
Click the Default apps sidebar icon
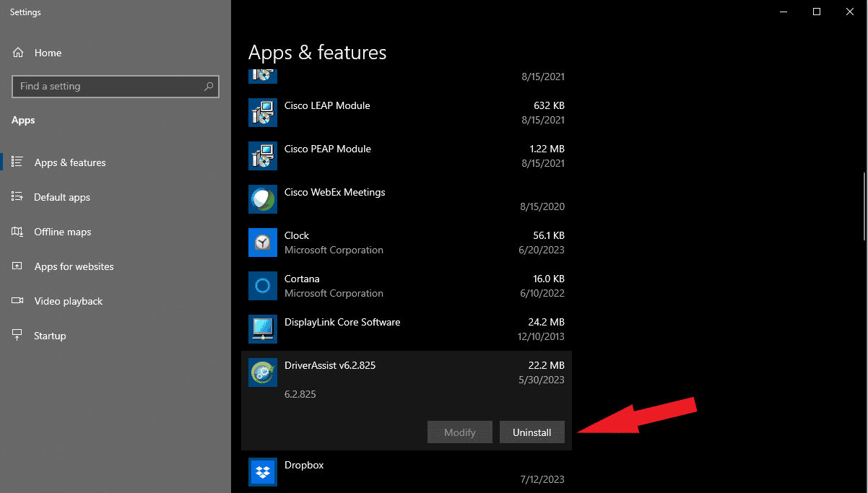tap(18, 197)
